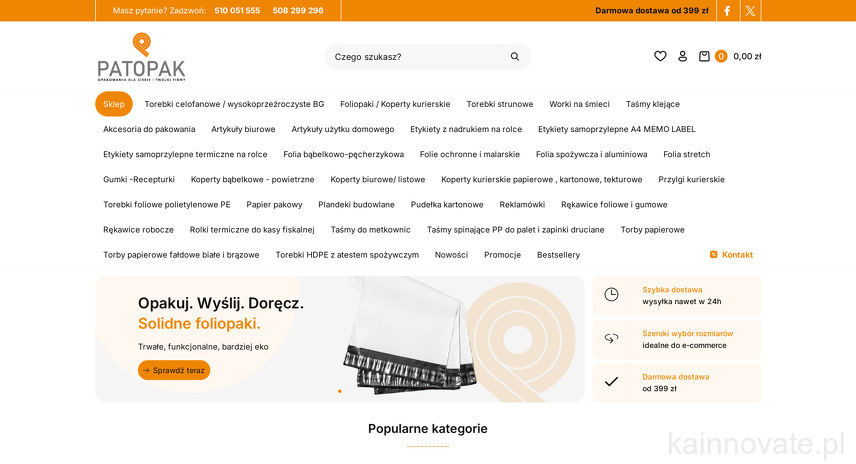The width and height of the screenshot is (856, 464).
Task: Click the search magnifier icon
Action: (515, 57)
